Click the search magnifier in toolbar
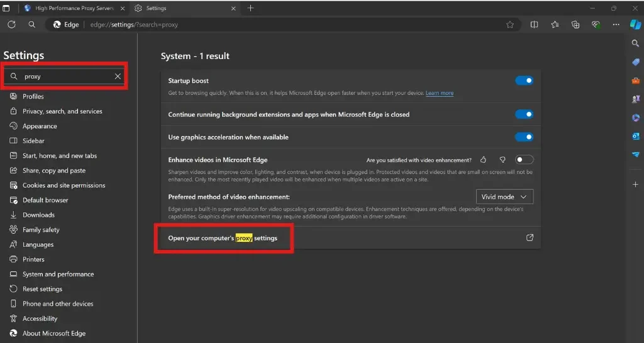This screenshot has width=644, height=343. pos(31,24)
